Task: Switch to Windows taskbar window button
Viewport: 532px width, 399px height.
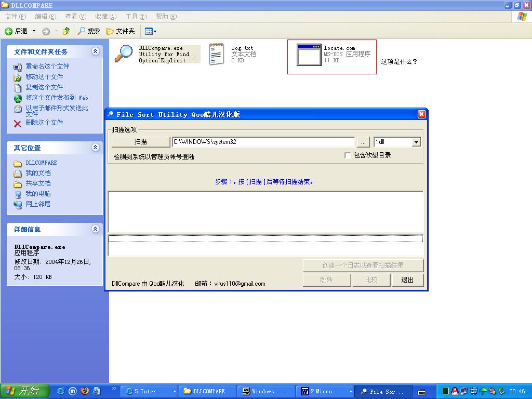Action: [x=267, y=392]
